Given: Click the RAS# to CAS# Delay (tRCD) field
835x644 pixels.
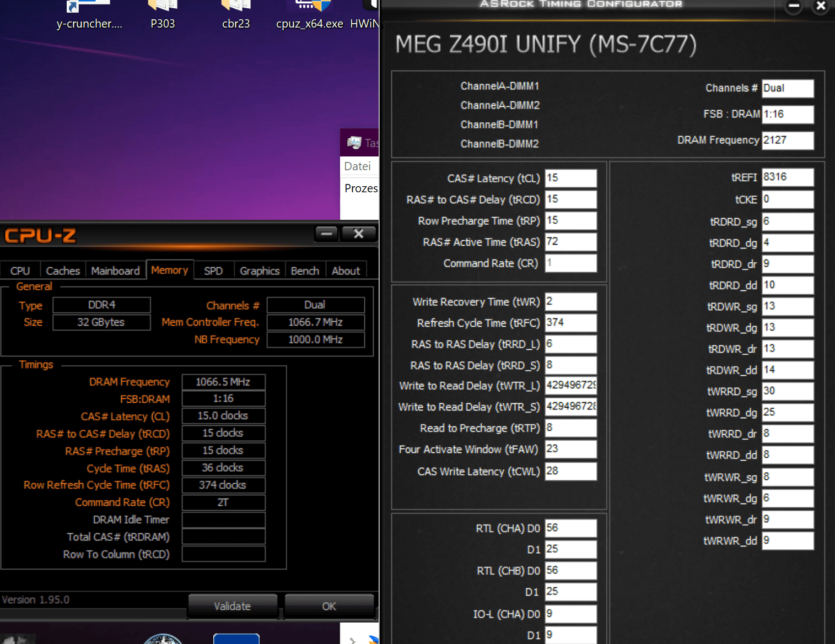Looking at the screenshot, I should click(x=571, y=199).
